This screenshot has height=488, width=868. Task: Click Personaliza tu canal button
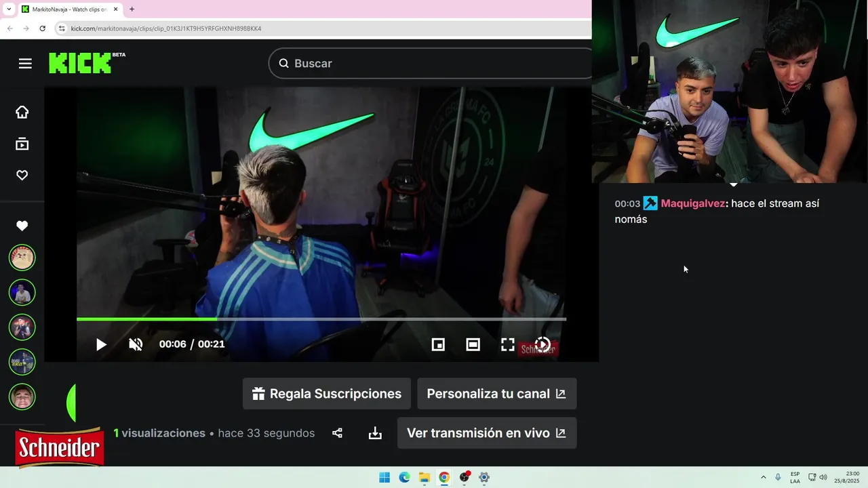pyautogui.click(x=497, y=394)
